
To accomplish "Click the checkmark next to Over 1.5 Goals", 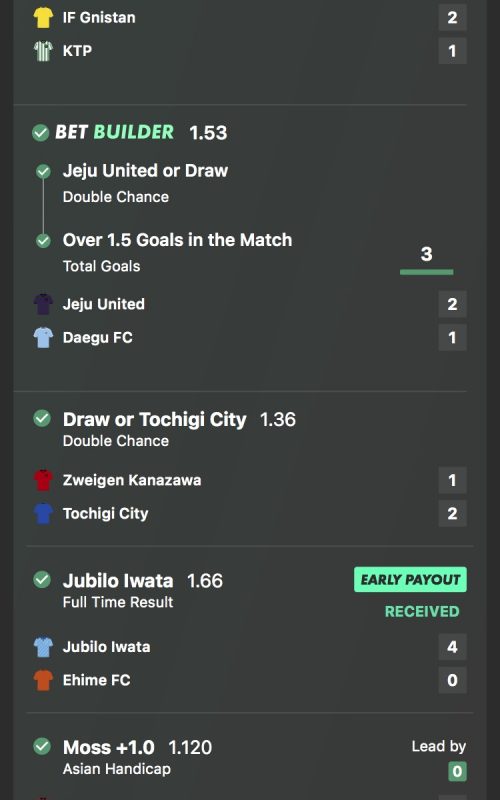I will point(43,240).
